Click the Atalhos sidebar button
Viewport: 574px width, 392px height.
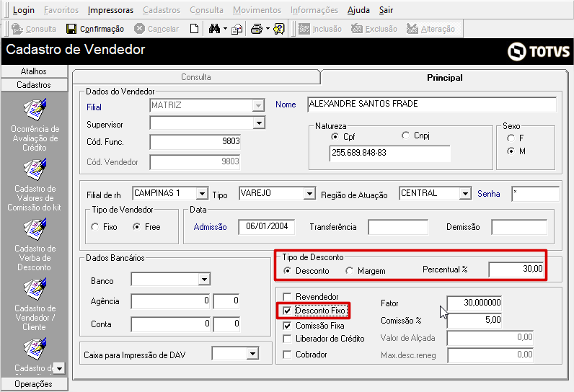tap(34, 71)
